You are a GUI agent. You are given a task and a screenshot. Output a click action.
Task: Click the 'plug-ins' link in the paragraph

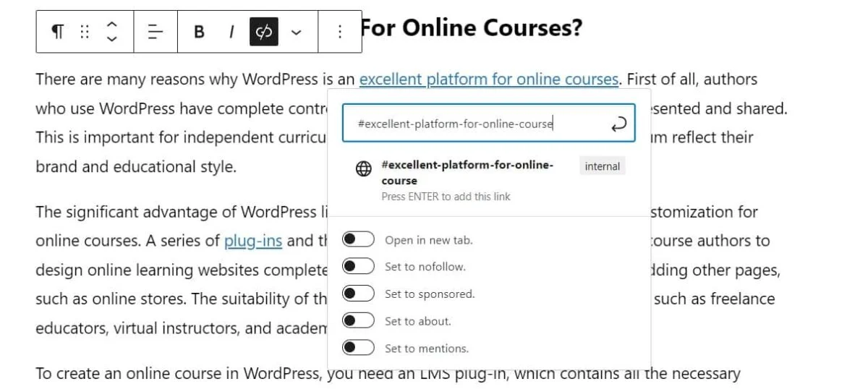pyautogui.click(x=253, y=241)
